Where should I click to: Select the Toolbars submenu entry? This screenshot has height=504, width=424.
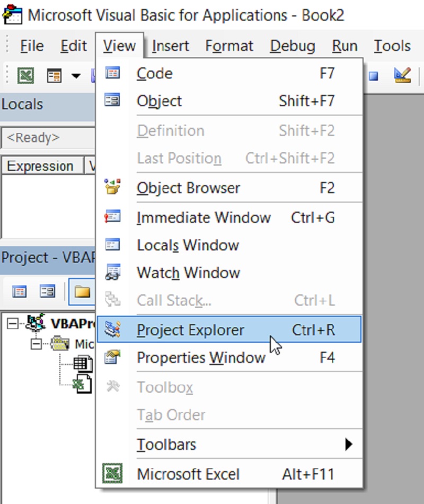pos(165,445)
